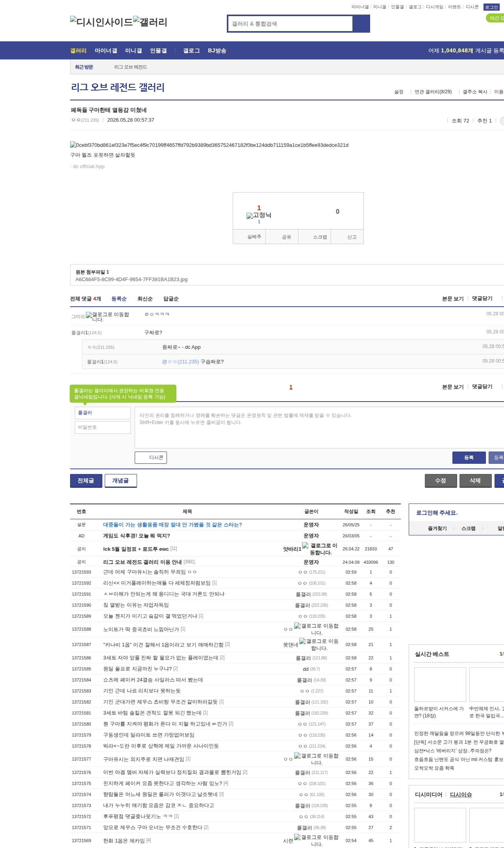Open post '근데 어제 구마유시는 솔직히 무죄임 ㅇㅇ'
Viewport: 504px width, 848px height.
(150, 572)
